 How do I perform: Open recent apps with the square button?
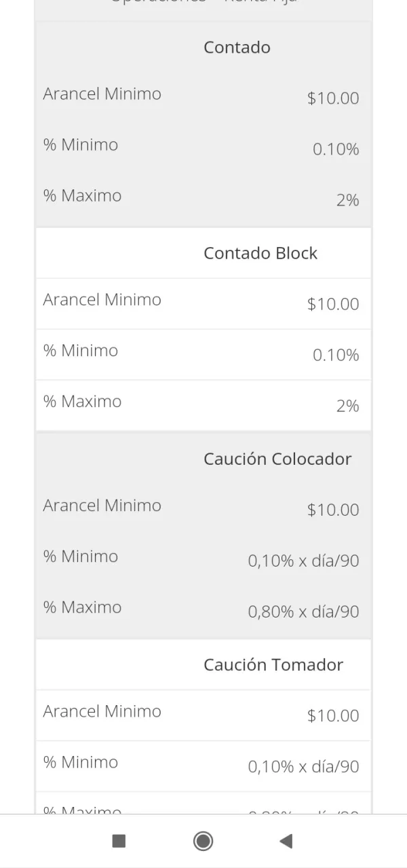tap(119, 842)
